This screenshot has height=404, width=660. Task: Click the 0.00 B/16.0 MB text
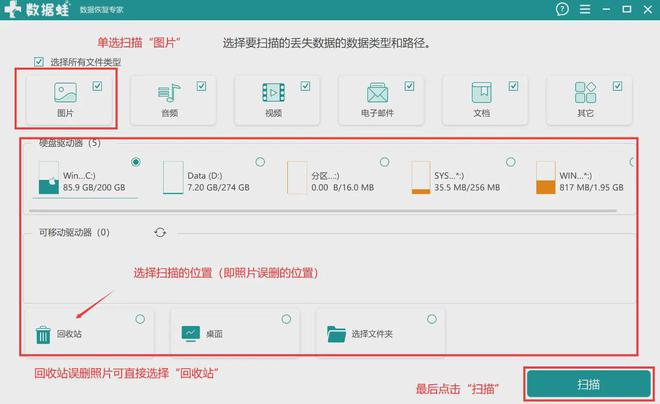pyautogui.click(x=343, y=188)
